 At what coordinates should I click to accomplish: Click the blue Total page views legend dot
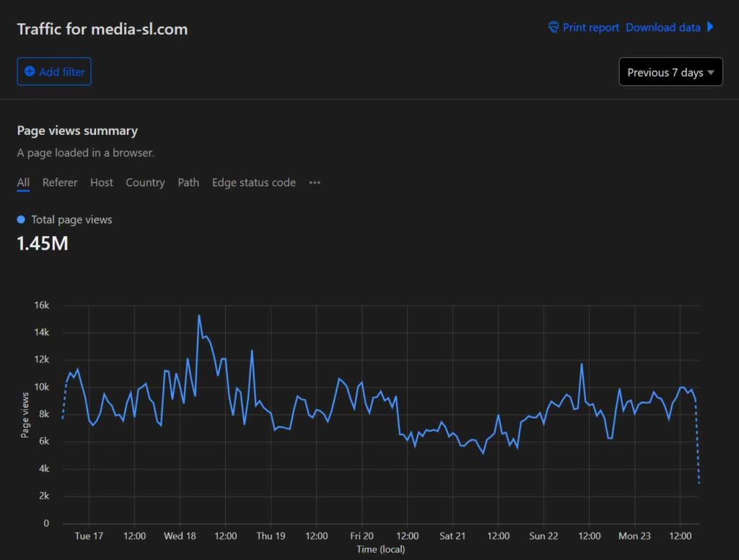(21, 219)
